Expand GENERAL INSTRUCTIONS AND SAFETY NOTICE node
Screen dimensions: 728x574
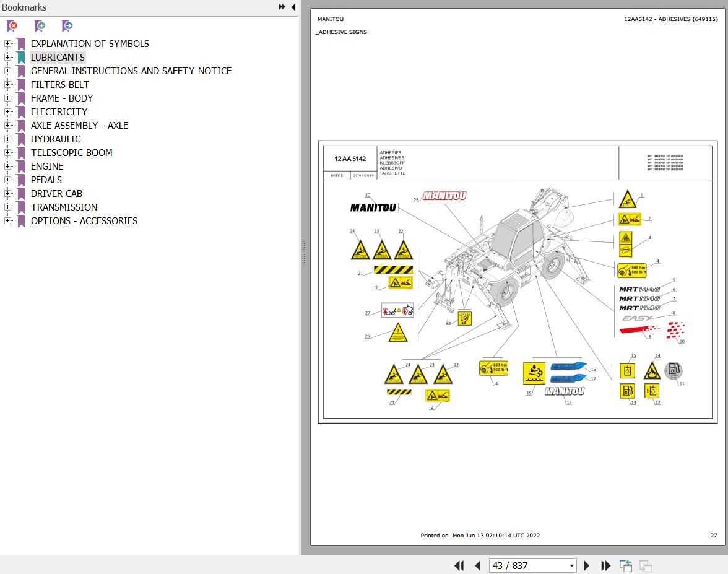pyautogui.click(x=7, y=71)
